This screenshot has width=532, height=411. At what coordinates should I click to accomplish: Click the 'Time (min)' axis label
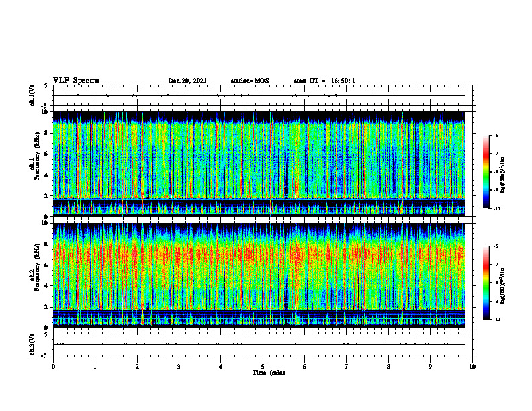tap(269, 373)
